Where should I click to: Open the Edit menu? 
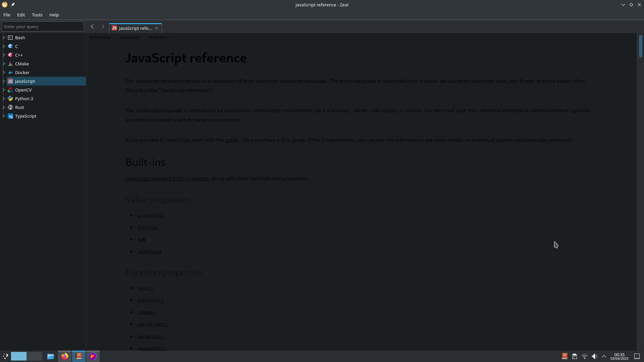(x=21, y=15)
